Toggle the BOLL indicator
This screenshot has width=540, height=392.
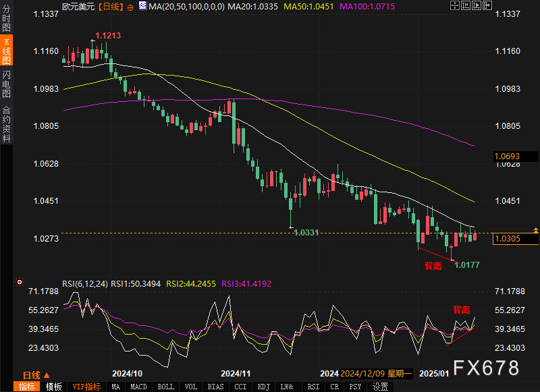tap(165, 387)
